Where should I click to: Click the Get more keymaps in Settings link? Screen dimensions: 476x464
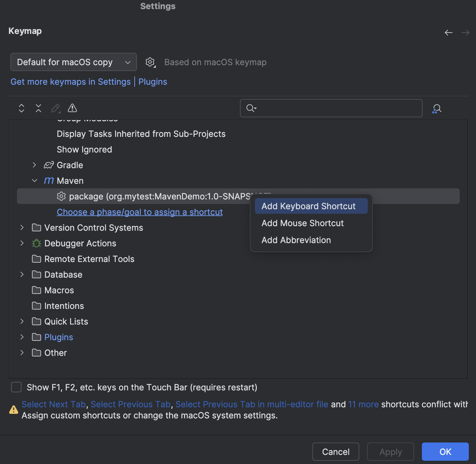point(70,82)
